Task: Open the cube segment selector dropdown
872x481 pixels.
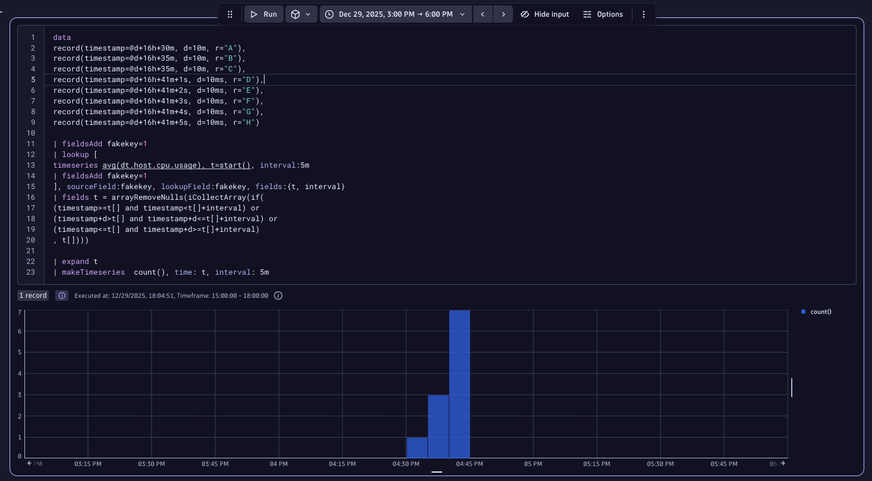Action: [x=301, y=14]
